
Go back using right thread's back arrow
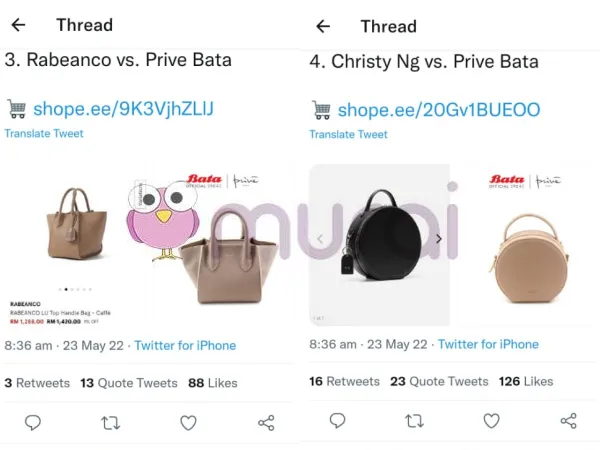(323, 26)
